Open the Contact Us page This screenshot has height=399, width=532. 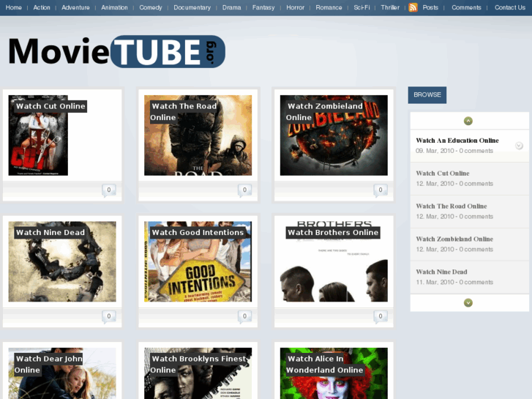509,7
